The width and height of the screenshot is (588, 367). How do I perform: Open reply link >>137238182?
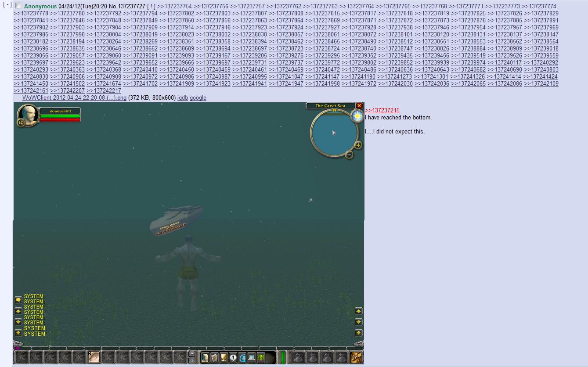31,42
